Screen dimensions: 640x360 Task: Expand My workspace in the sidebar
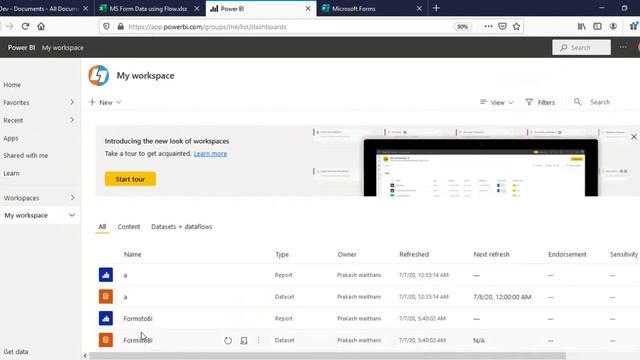pos(72,215)
